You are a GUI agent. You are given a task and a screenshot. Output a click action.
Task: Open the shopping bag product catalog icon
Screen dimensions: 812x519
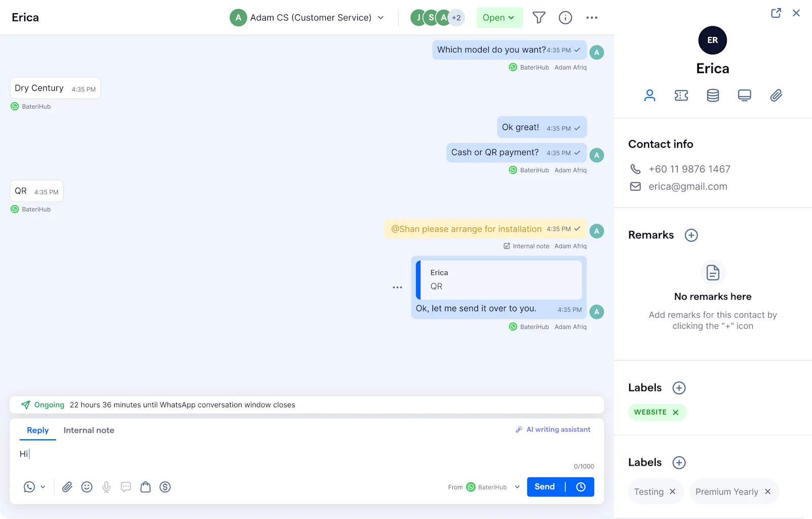[146, 486]
